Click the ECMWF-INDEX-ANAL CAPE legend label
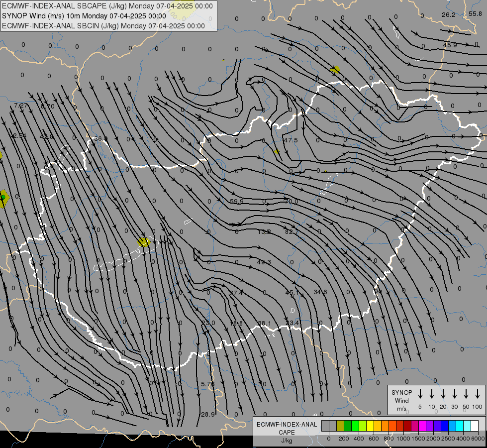 (x=287, y=428)
